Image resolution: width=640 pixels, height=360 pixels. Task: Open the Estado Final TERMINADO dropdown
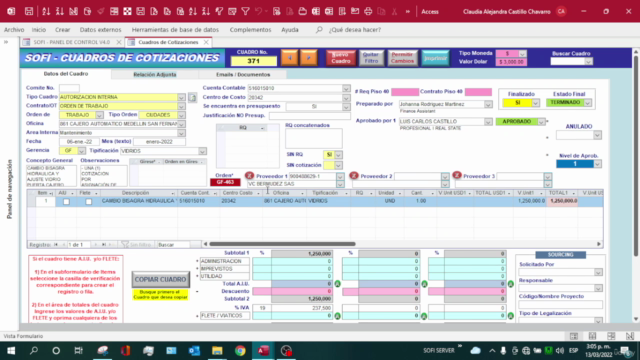(x=588, y=103)
